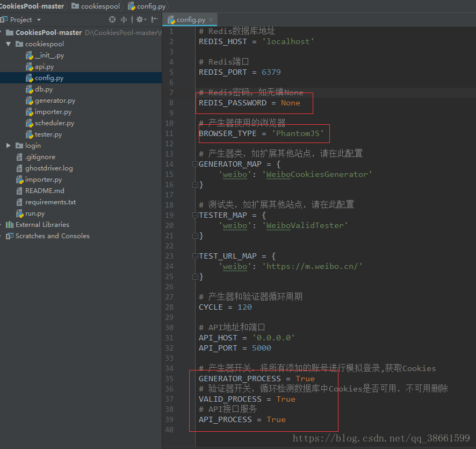Click the 'localhost' string value

[x=288, y=41]
